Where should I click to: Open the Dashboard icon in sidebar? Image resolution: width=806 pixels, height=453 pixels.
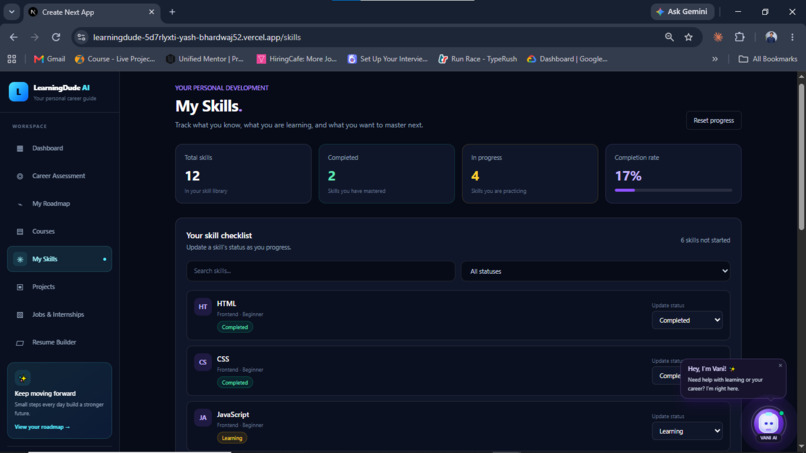pos(20,149)
